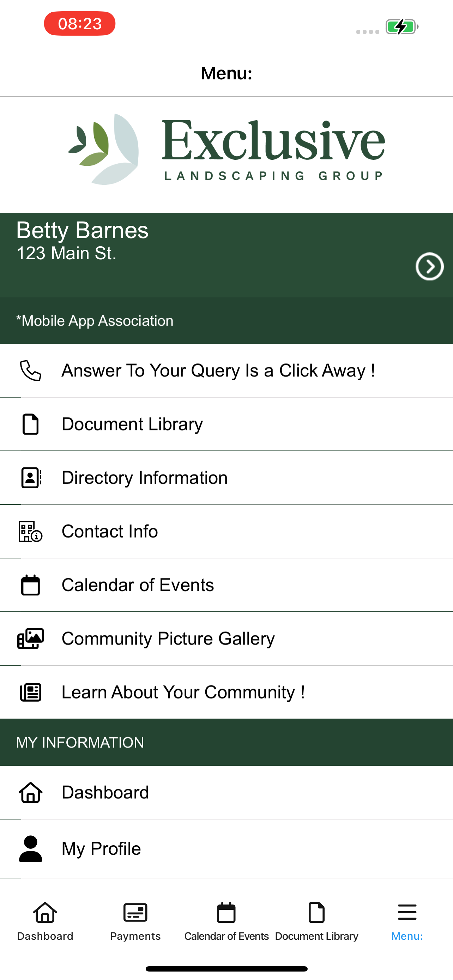The image size is (453, 980).
Task: Tap the calendar icon in the Calendar of Events menu row
Action: (30, 585)
